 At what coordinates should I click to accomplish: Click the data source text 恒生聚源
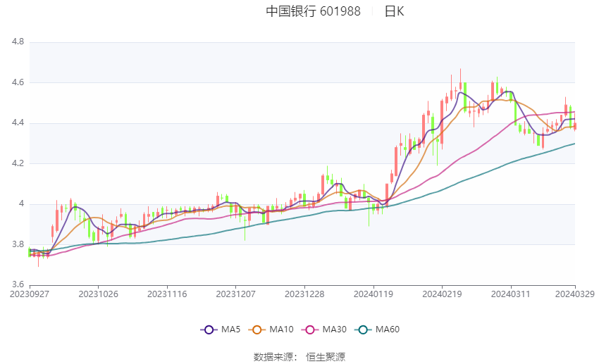click(326, 357)
